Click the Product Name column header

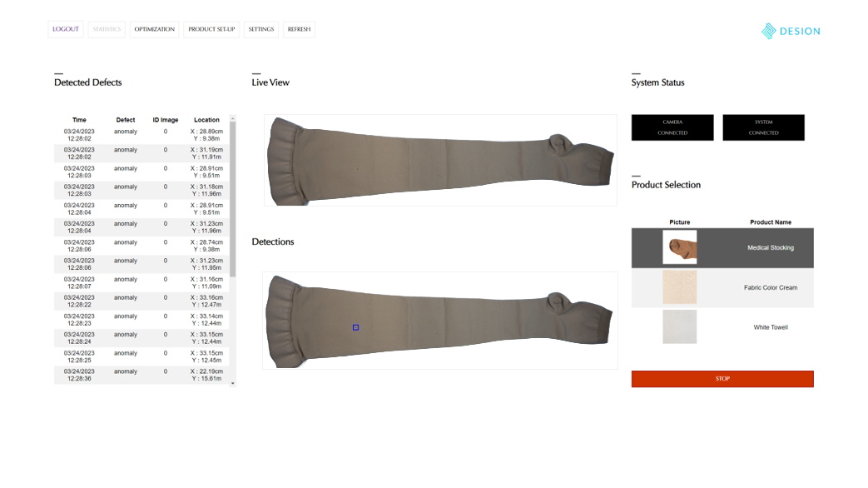click(x=771, y=222)
